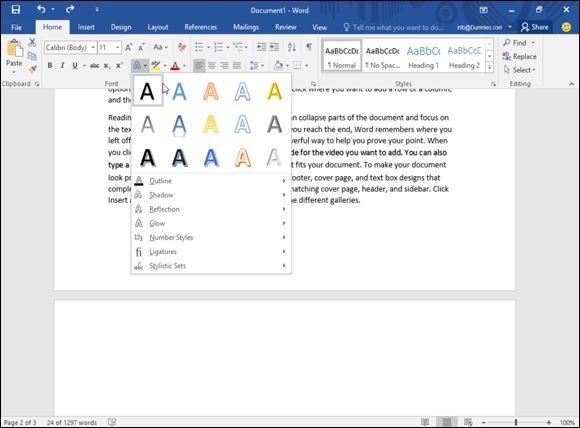Click the Clear All Formatting icon
Screen dimensions: 580x428
pos(182,47)
